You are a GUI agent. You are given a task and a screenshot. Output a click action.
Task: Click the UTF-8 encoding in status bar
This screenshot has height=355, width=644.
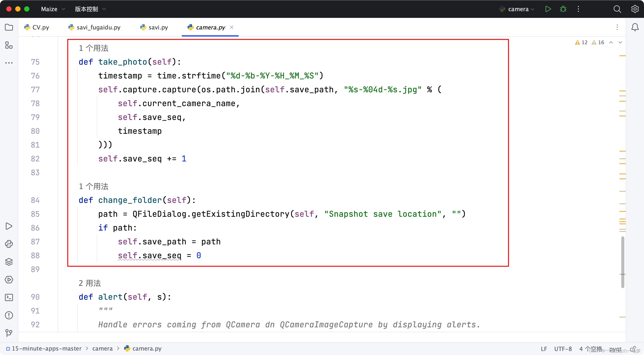point(563,349)
